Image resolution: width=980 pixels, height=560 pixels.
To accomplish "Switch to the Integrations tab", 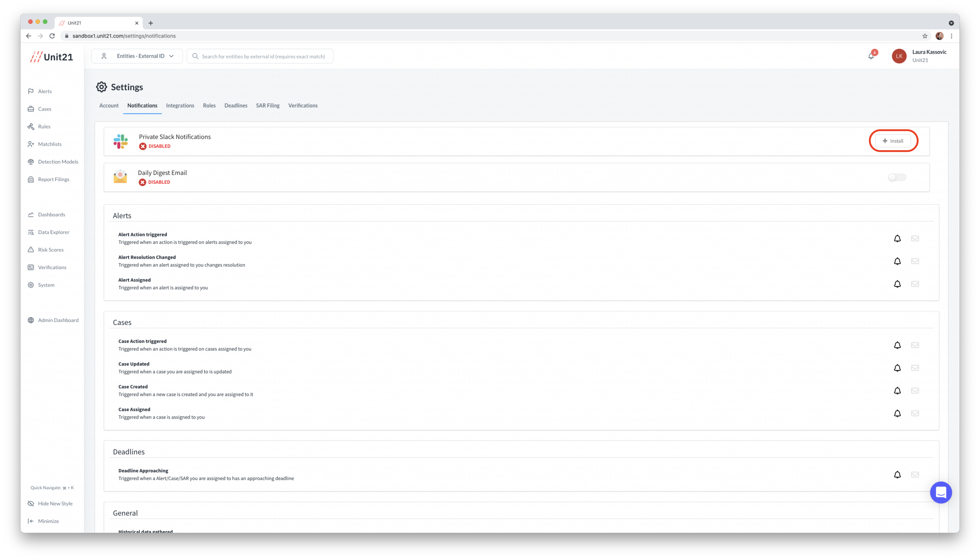I will point(180,105).
